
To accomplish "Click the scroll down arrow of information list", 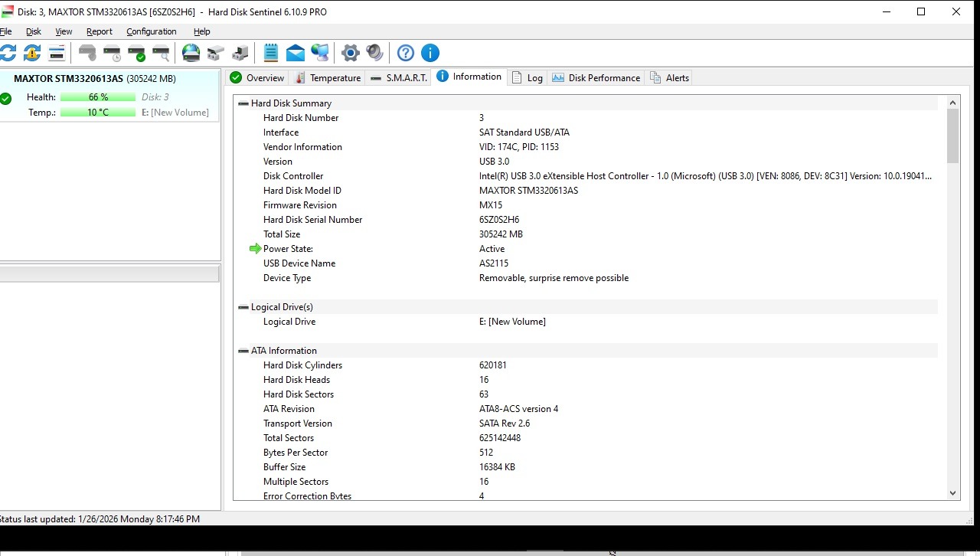I will click(952, 493).
